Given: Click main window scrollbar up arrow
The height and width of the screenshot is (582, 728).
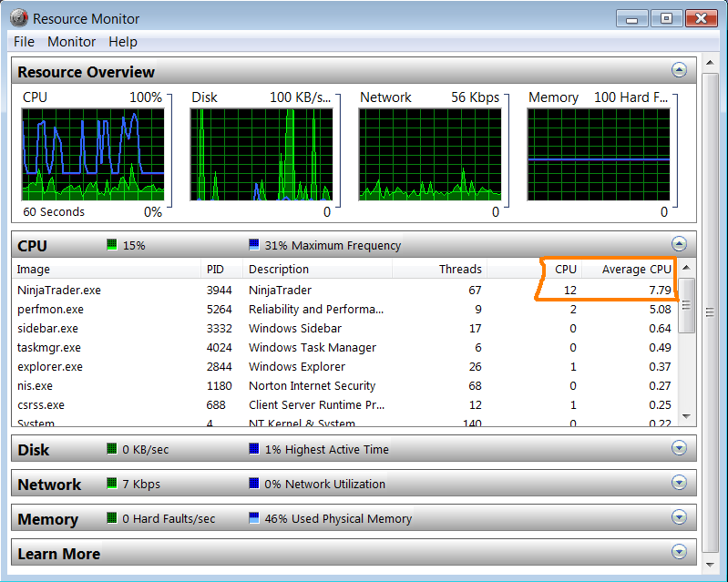Looking at the screenshot, I should pyautogui.click(x=710, y=63).
